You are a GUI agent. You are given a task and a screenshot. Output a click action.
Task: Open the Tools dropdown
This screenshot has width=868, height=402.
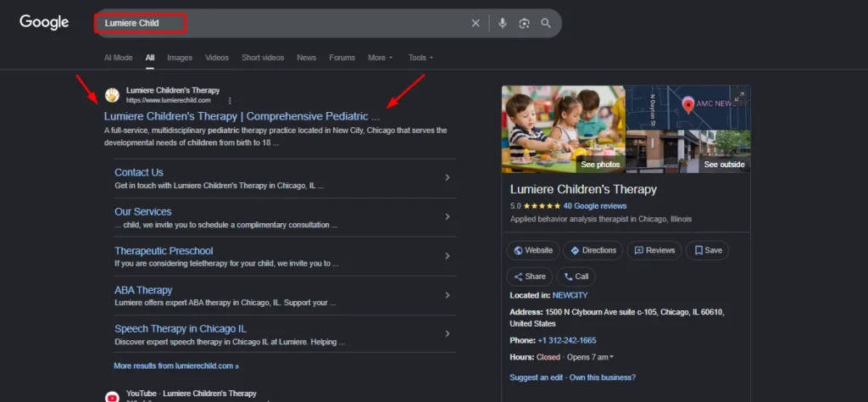click(x=420, y=58)
